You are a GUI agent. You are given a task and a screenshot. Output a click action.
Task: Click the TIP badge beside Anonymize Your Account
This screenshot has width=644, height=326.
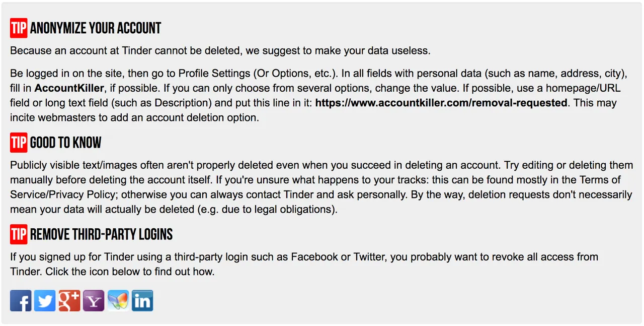[x=19, y=28]
